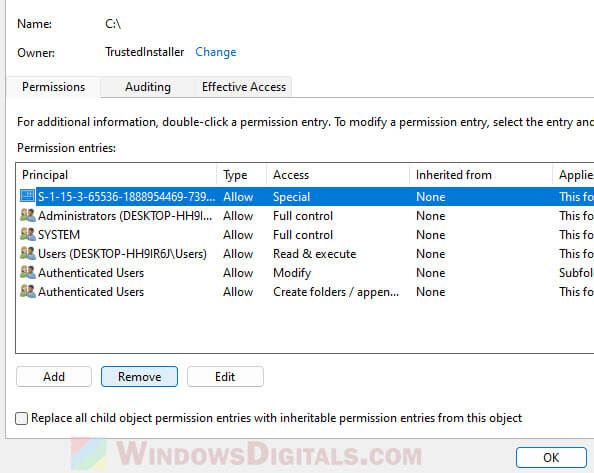The height and width of the screenshot is (473, 594).
Task: Open the Auditing tab
Action: coord(148,87)
